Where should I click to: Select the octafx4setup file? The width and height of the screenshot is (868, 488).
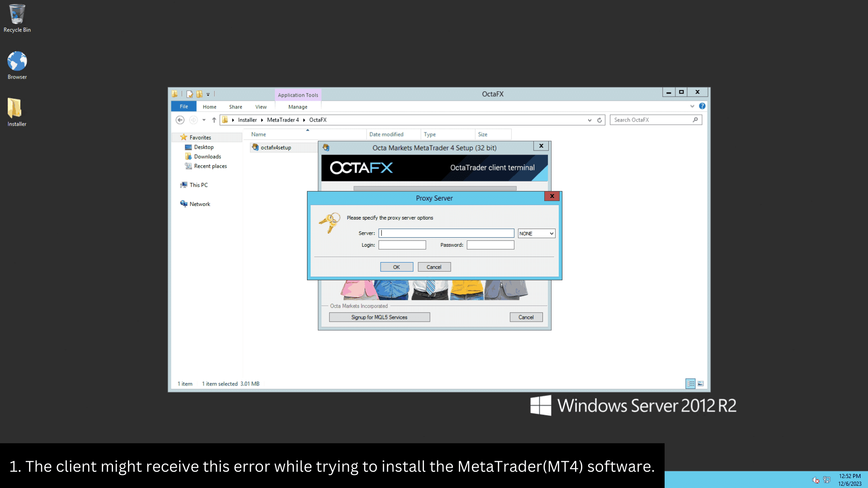[276, 147]
